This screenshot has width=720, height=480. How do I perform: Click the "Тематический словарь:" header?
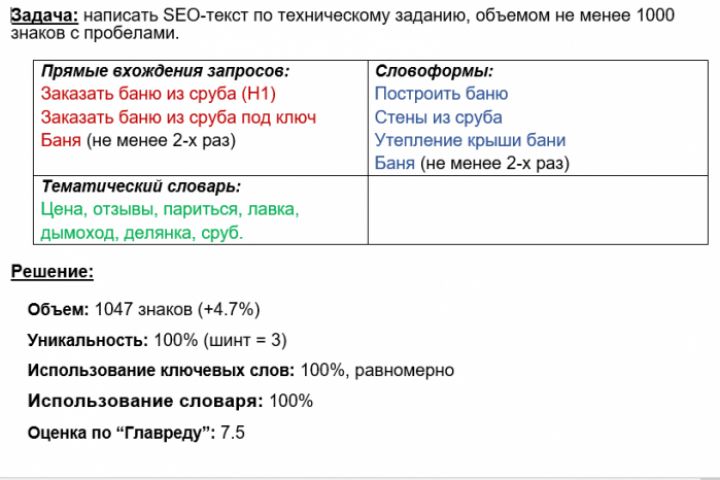(x=141, y=187)
